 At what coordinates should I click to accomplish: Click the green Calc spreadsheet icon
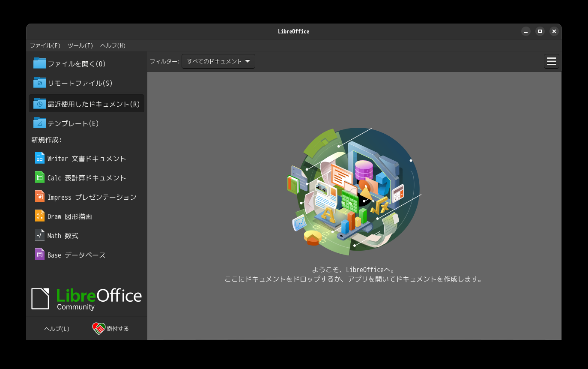[x=40, y=177]
